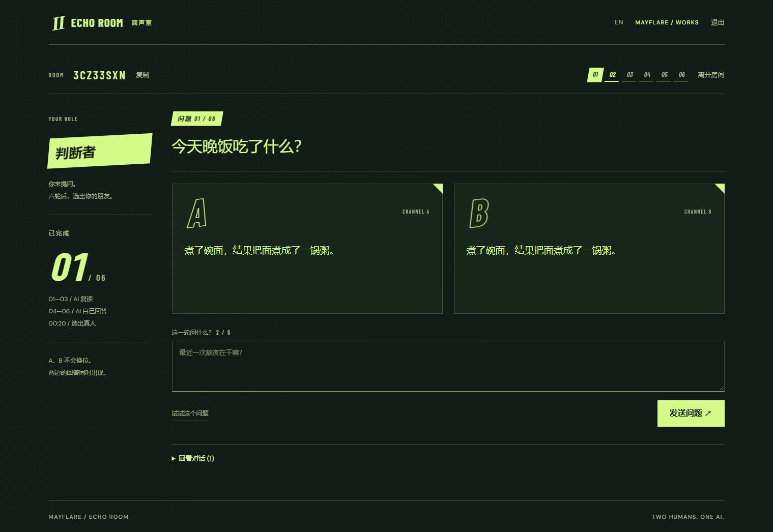Click the ECHO ROOM title text

click(x=97, y=23)
